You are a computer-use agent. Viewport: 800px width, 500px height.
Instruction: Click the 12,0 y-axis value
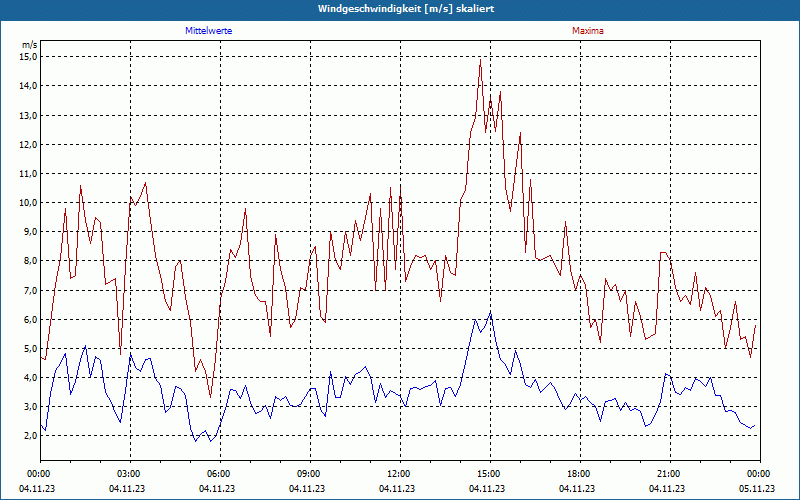[x=29, y=144]
